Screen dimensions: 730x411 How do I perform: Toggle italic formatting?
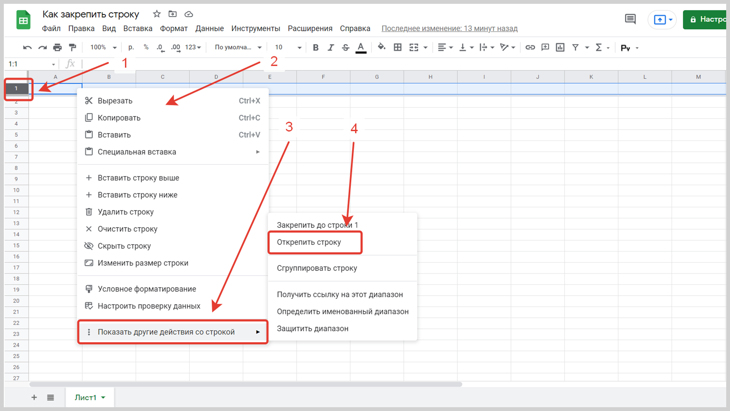tap(331, 47)
